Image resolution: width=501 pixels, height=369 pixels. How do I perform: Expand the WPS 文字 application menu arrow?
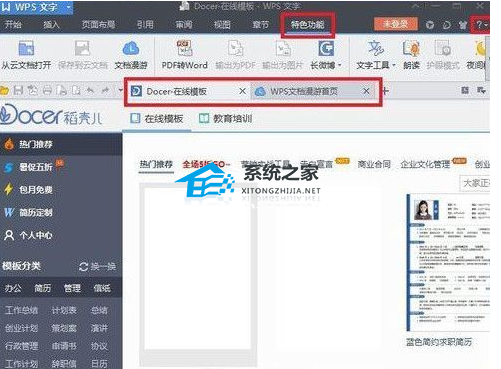69,7
